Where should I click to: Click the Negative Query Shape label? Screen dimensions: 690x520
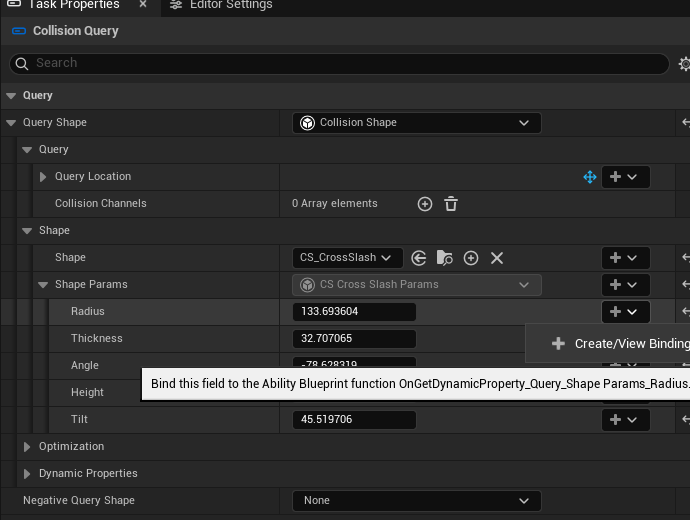79,500
